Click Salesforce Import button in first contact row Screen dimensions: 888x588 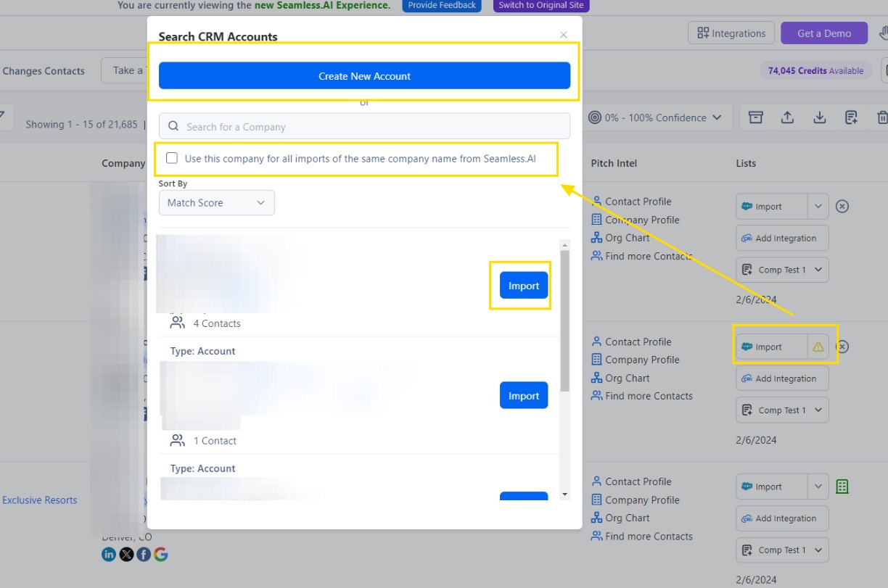coord(771,207)
